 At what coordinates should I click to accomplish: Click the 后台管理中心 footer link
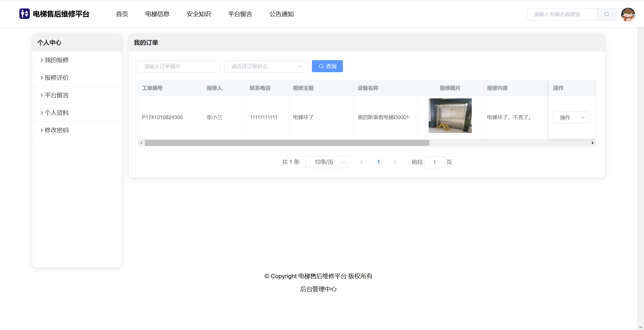(x=318, y=289)
